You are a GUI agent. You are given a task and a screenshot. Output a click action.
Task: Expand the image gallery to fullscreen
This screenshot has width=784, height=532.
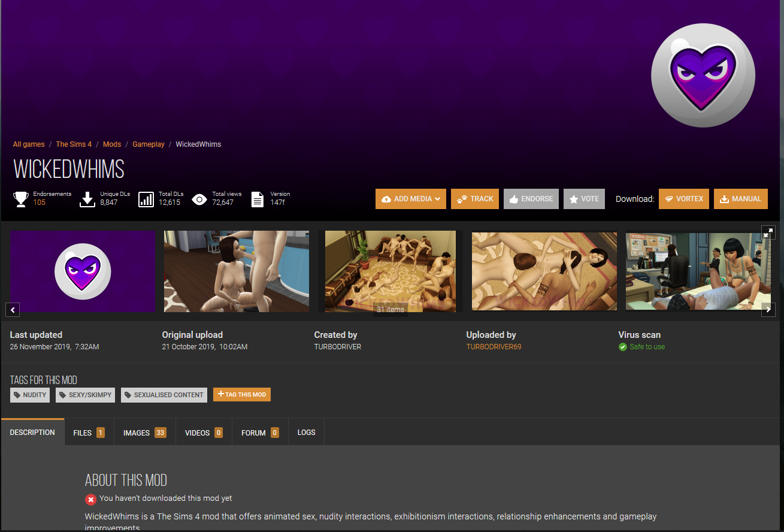tap(768, 232)
